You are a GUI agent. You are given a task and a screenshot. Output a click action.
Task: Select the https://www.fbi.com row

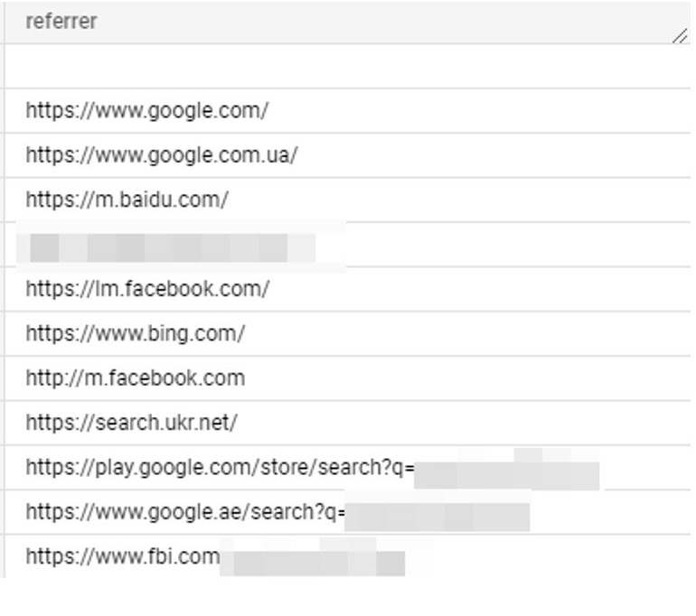(348, 556)
